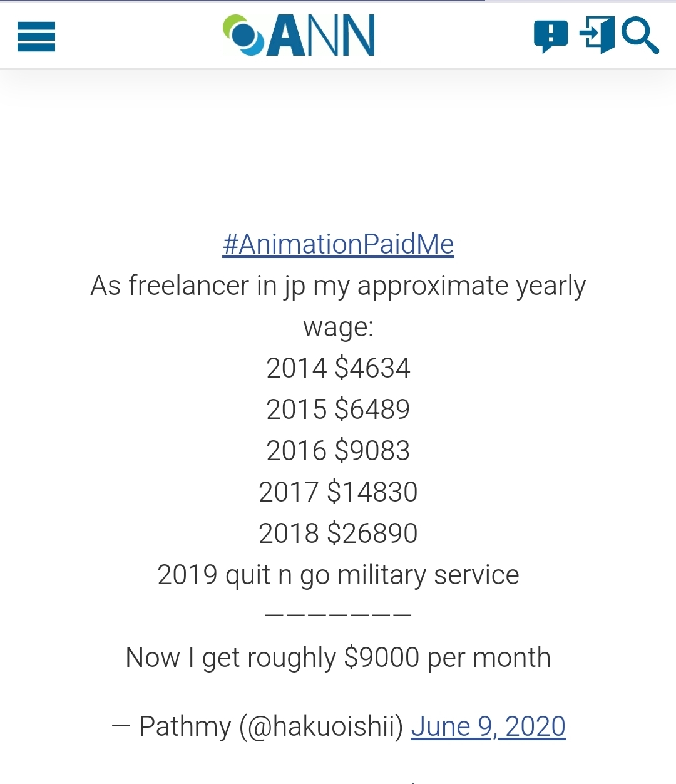Click the "2019 quit n go military service" line
Image resolution: width=676 pixels, height=784 pixels.
(x=338, y=575)
